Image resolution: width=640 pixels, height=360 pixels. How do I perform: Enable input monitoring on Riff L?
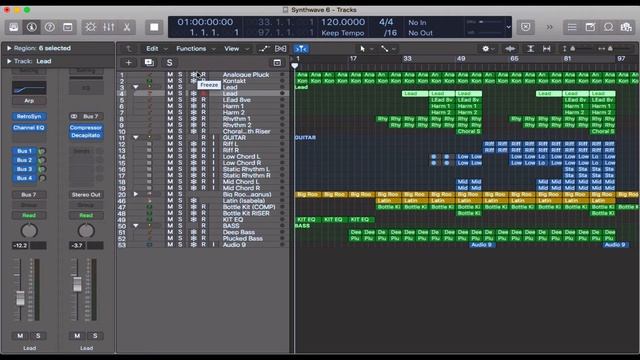[213, 144]
